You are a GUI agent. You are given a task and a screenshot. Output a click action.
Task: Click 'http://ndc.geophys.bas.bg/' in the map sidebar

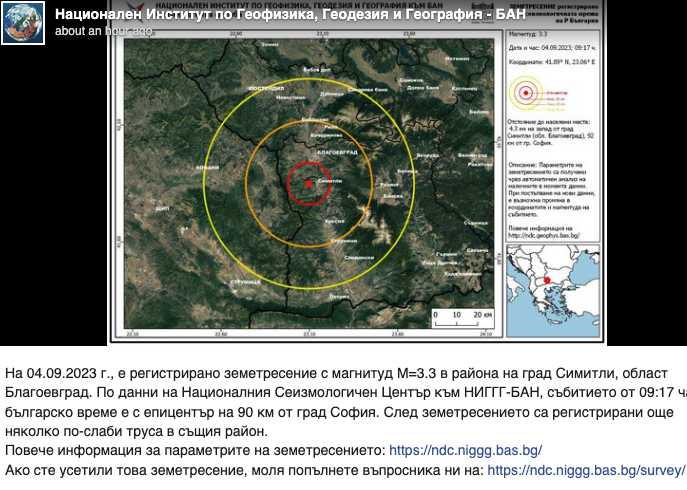pos(544,235)
